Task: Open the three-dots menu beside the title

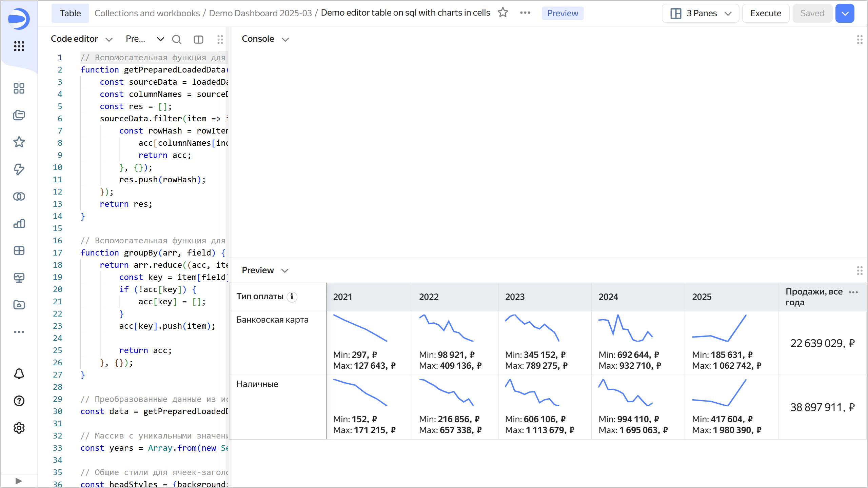Action: click(525, 13)
